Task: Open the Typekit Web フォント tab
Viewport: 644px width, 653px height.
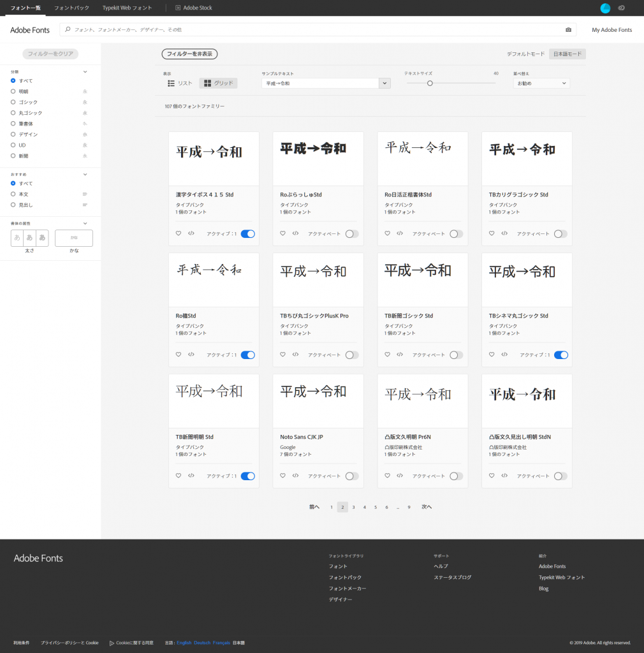Action: pos(128,8)
